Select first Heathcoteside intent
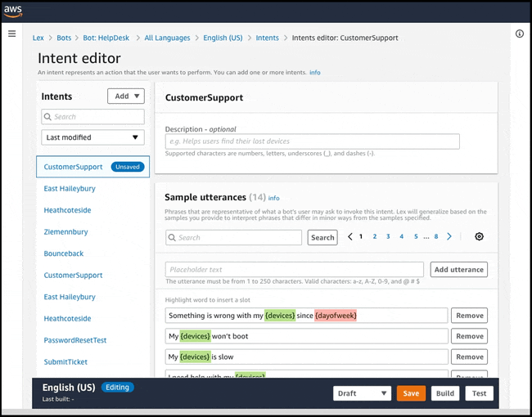The width and height of the screenshot is (532, 417). [x=67, y=210]
